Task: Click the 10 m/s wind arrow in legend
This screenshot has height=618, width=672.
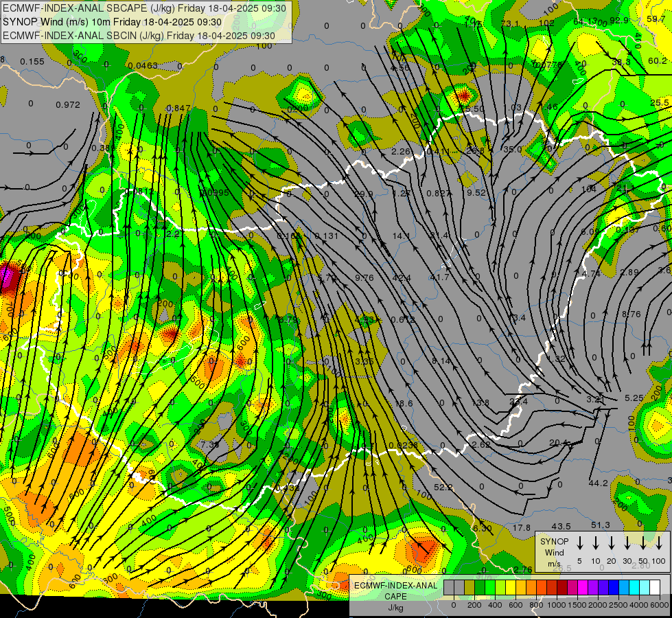Action: point(596,543)
